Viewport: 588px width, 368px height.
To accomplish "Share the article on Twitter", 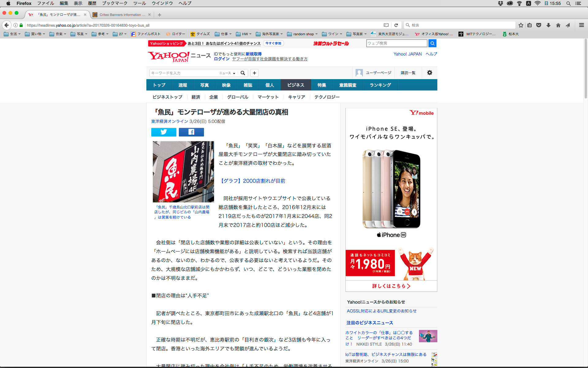I will (164, 132).
